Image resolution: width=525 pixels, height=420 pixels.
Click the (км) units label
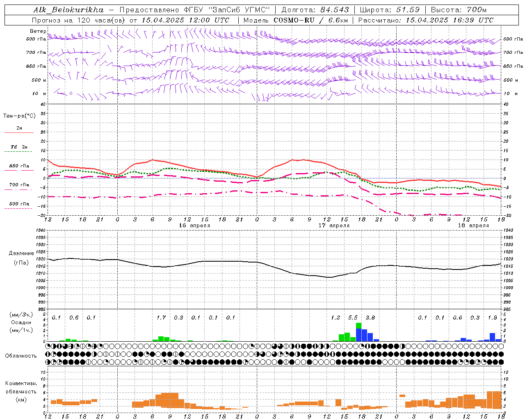coord(21,399)
